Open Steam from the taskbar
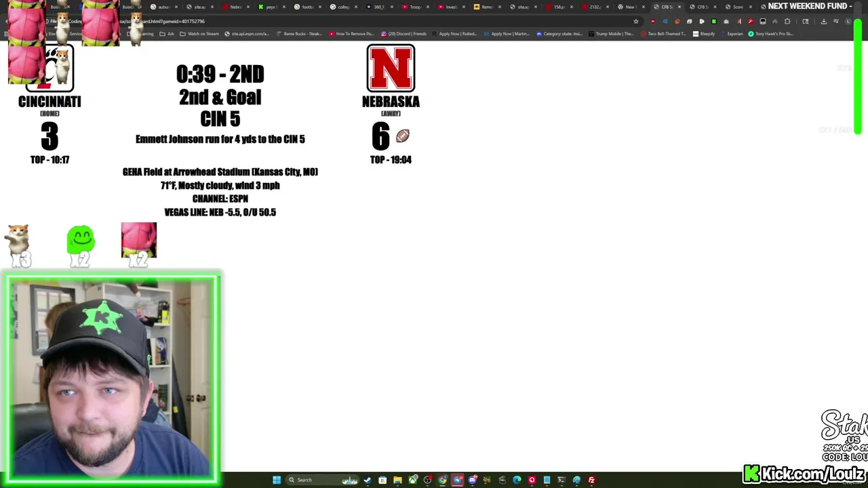 click(368, 480)
